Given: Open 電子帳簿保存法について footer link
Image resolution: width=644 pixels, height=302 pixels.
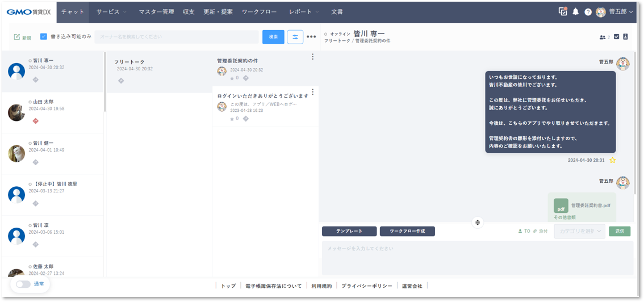Looking at the screenshot, I should (273, 286).
